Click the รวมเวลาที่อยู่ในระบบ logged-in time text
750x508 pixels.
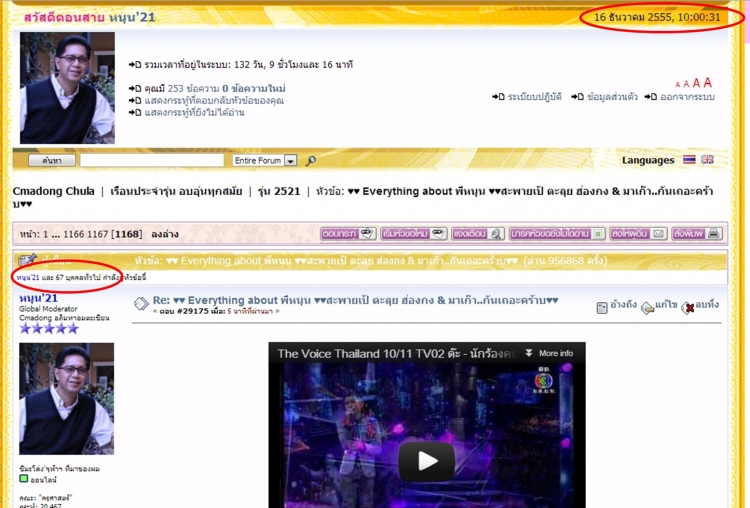(x=248, y=65)
